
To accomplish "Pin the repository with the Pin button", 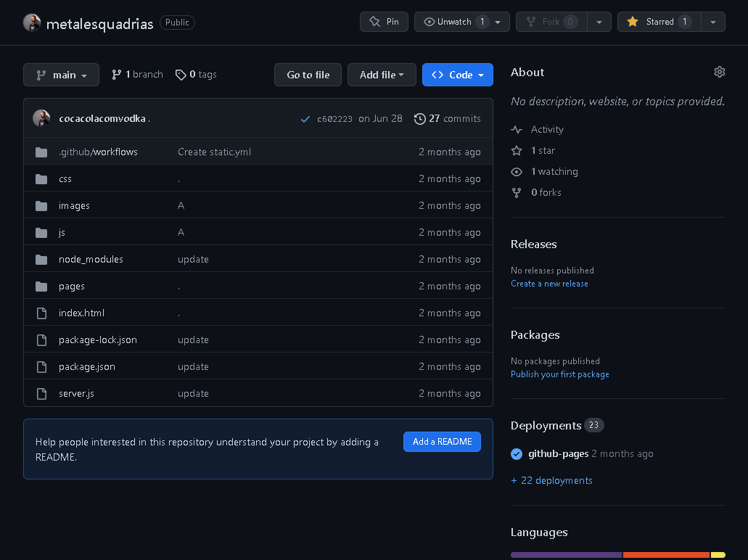I will 384,22.
